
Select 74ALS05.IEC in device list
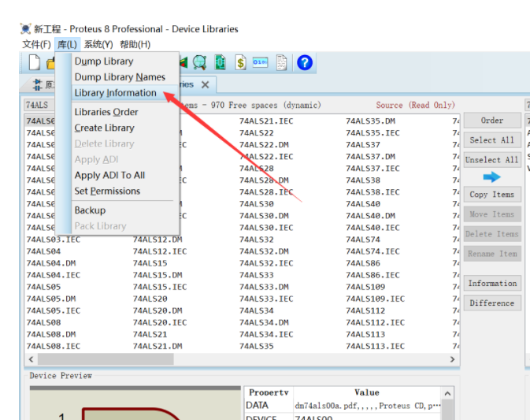[x=54, y=310]
